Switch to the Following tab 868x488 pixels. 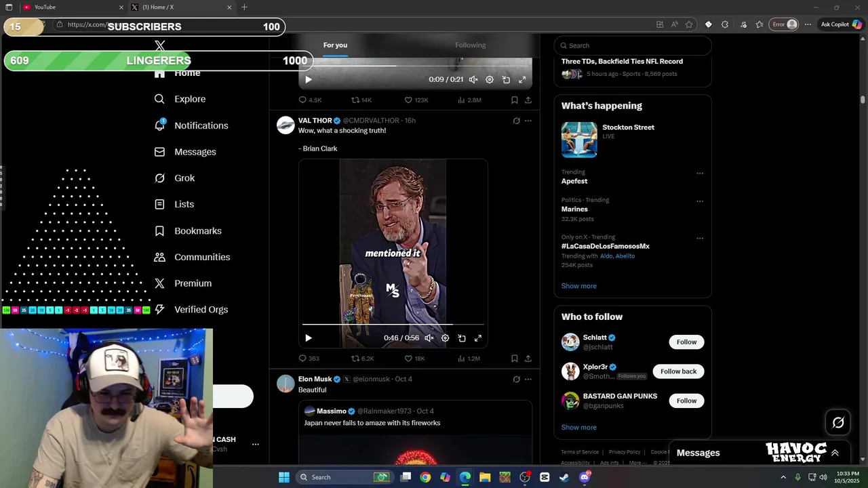(471, 45)
